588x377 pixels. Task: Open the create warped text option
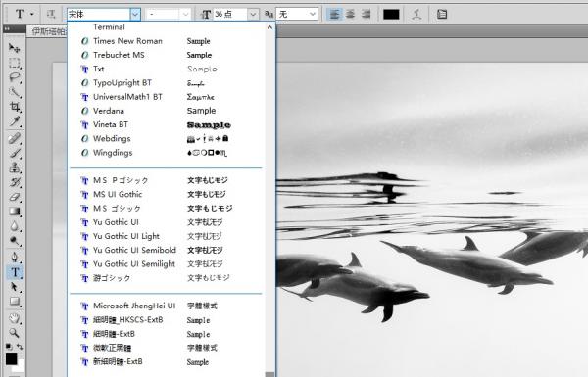416,15
